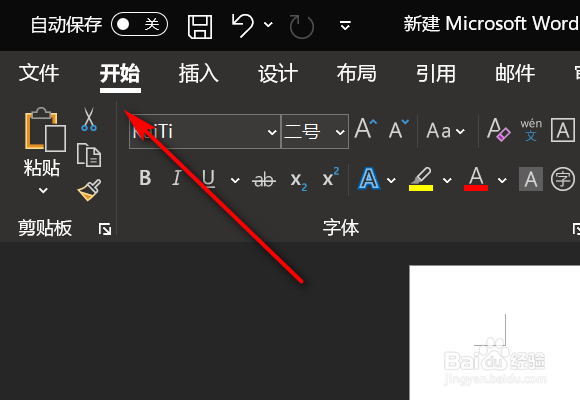Apply character border with boxed A
580x400 pixels.
pos(563,130)
